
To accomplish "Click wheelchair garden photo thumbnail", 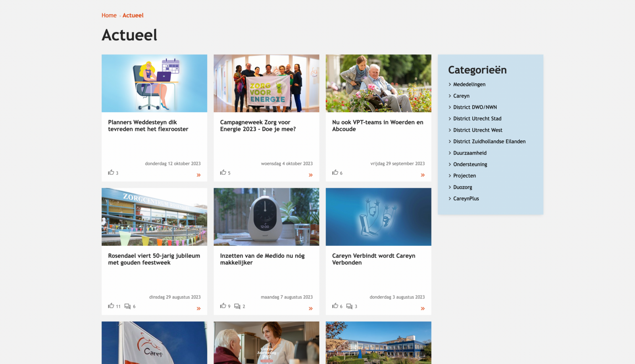I will [379, 83].
